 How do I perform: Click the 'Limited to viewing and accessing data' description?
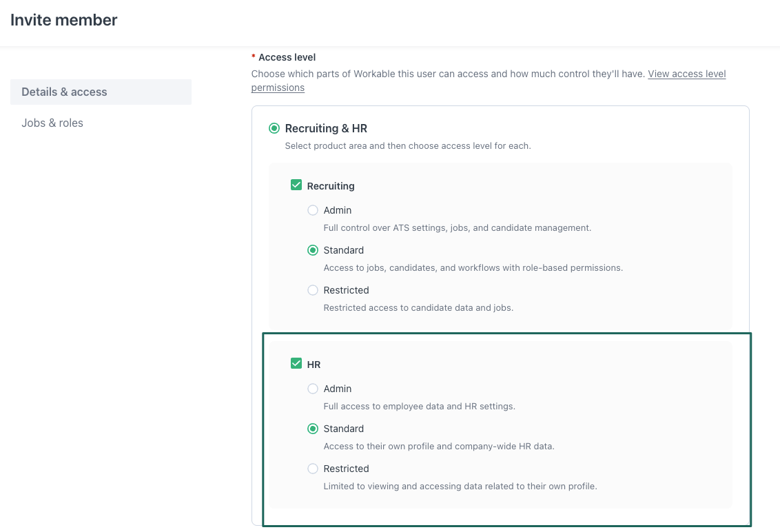click(460, 486)
